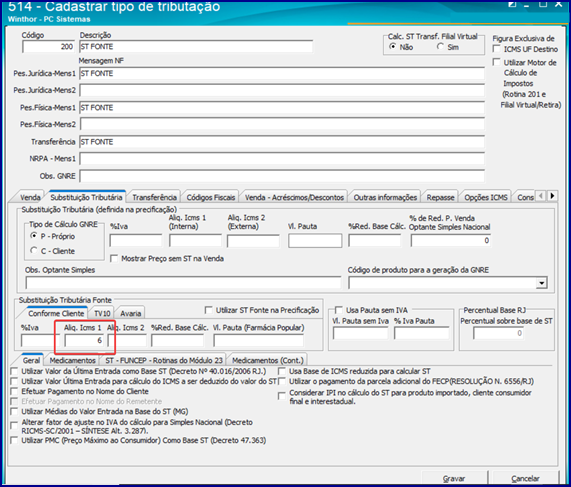This screenshot has height=487, width=571.
Task: Open the Venda tab
Action: click(x=30, y=197)
